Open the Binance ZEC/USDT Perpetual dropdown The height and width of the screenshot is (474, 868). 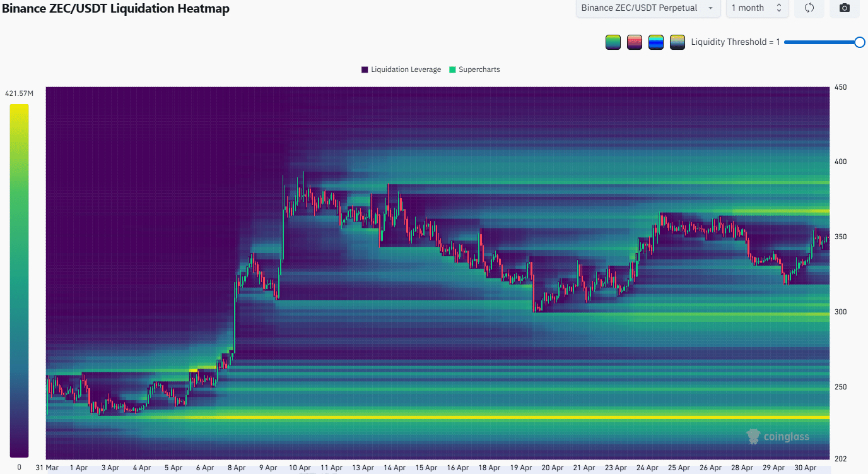tap(648, 8)
